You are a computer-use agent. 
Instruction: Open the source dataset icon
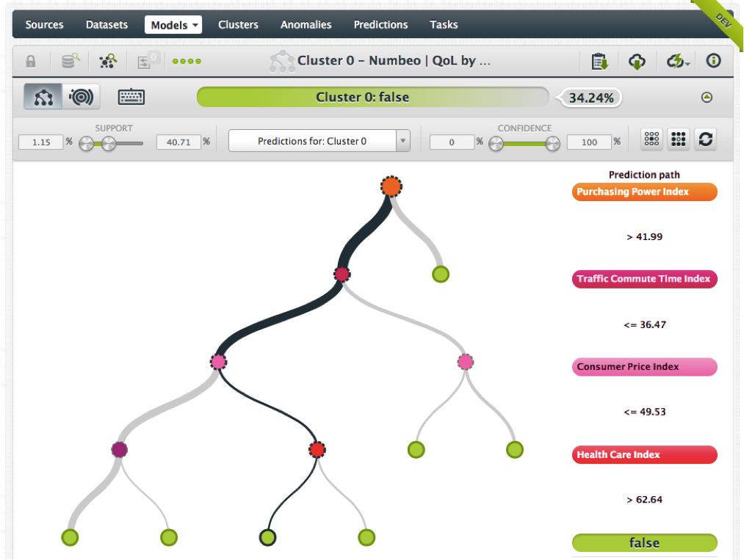[70, 62]
